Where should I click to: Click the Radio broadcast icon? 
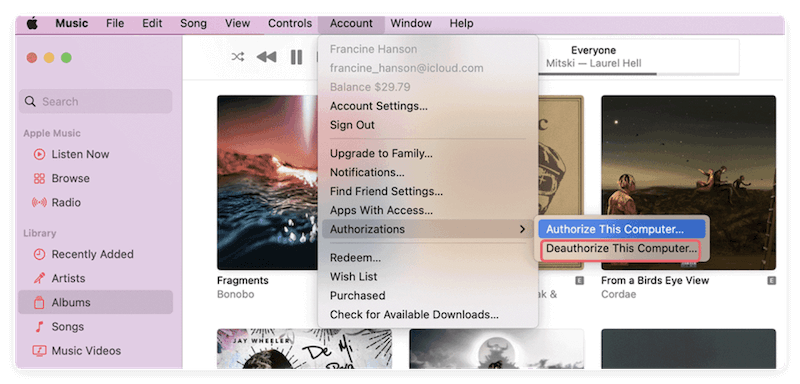tap(39, 202)
